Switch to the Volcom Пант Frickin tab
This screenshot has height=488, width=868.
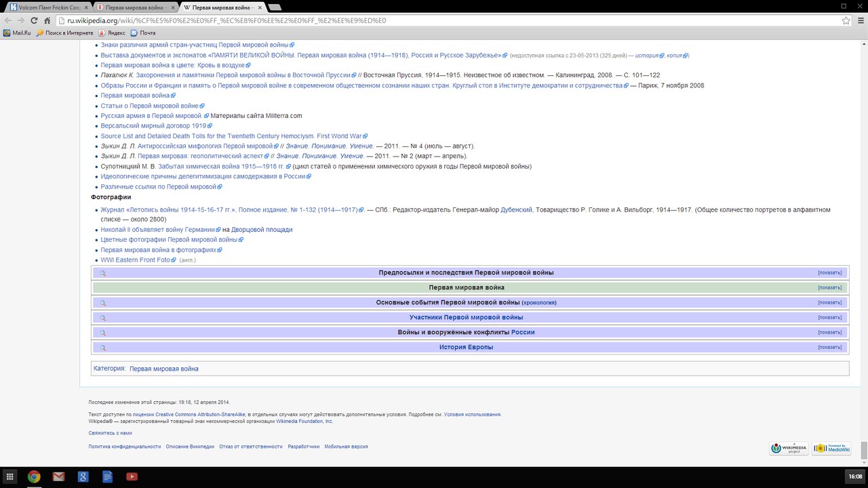click(47, 7)
